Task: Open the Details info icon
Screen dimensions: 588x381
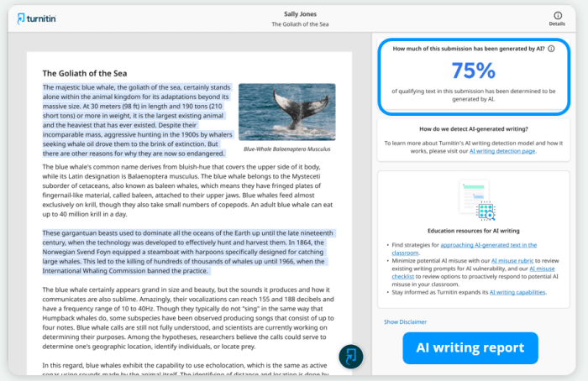Action: click(x=558, y=15)
